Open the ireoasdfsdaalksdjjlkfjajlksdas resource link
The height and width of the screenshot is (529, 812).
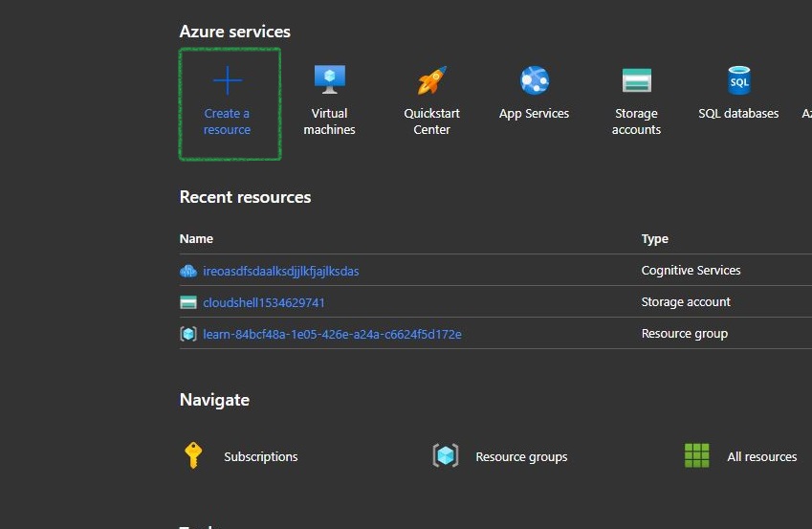click(280, 271)
